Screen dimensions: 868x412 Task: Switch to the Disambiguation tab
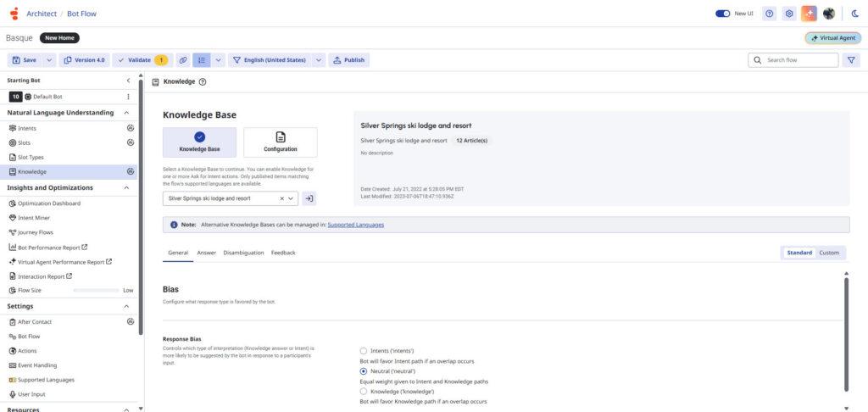click(x=243, y=253)
